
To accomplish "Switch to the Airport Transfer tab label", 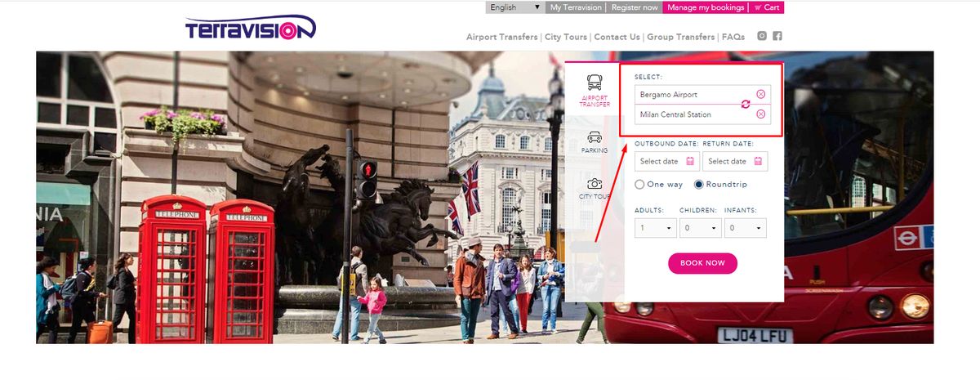I will (x=595, y=101).
